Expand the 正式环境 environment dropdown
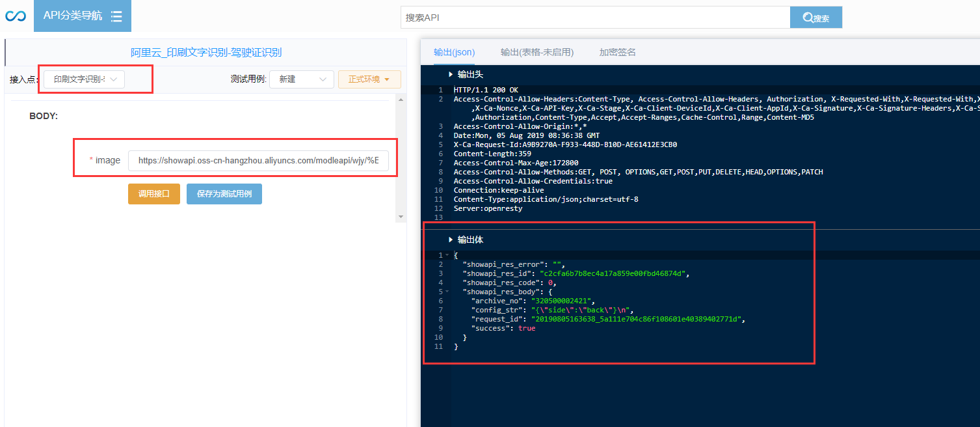Image resolution: width=980 pixels, height=427 pixels. click(369, 79)
